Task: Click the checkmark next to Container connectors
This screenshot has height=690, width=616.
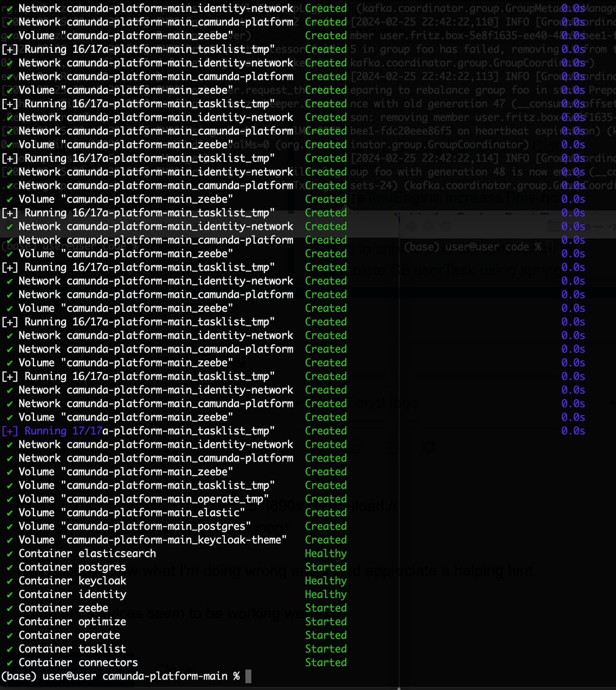Action: tap(10, 663)
